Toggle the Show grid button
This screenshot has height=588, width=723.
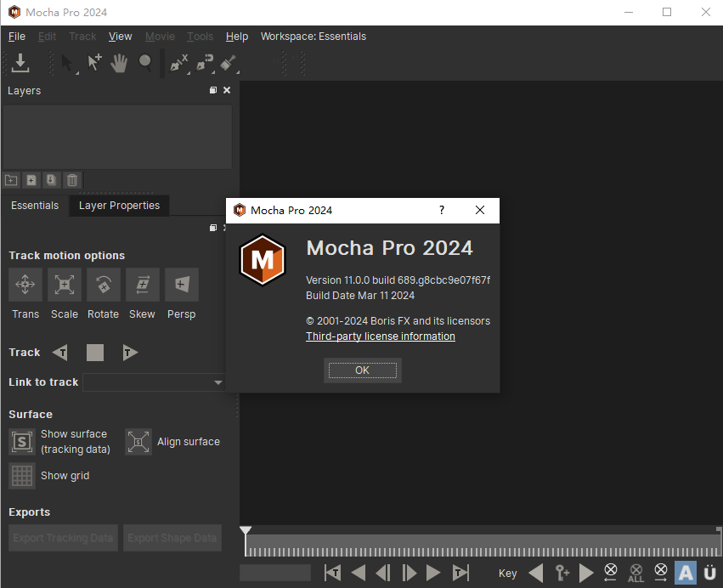click(x=22, y=476)
